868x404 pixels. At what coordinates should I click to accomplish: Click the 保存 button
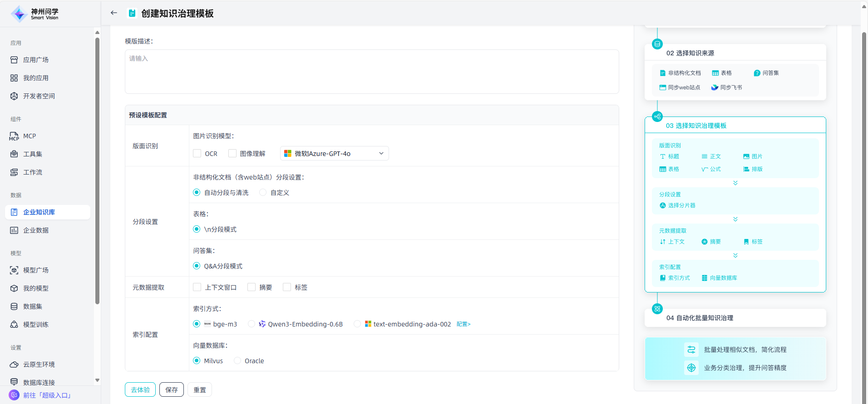[172, 389]
